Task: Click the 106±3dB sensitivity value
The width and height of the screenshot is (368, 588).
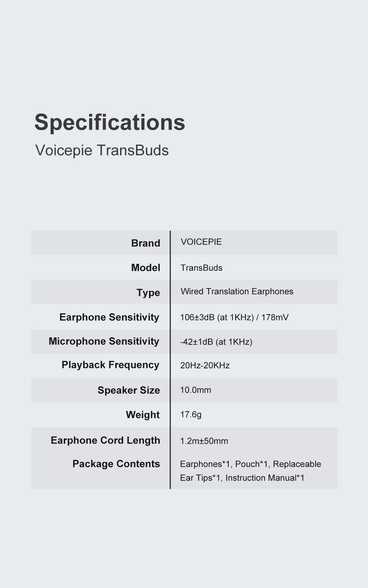Action: point(234,317)
